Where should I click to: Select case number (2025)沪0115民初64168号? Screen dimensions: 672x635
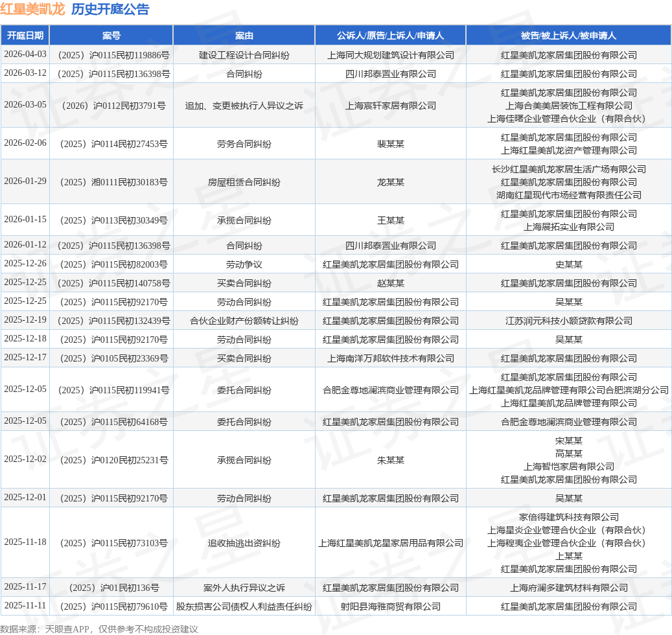113,422
